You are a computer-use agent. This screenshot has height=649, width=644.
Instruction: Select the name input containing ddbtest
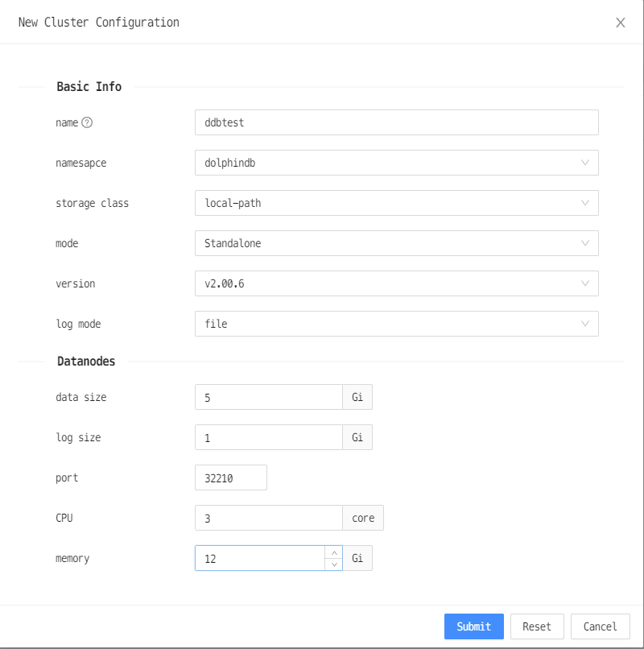point(397,122)
